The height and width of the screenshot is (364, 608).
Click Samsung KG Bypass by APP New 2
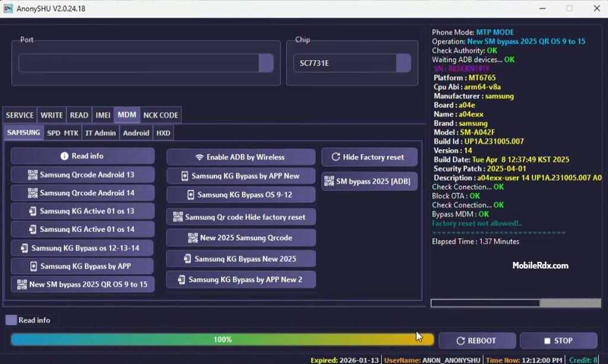(x=241, y=280)
